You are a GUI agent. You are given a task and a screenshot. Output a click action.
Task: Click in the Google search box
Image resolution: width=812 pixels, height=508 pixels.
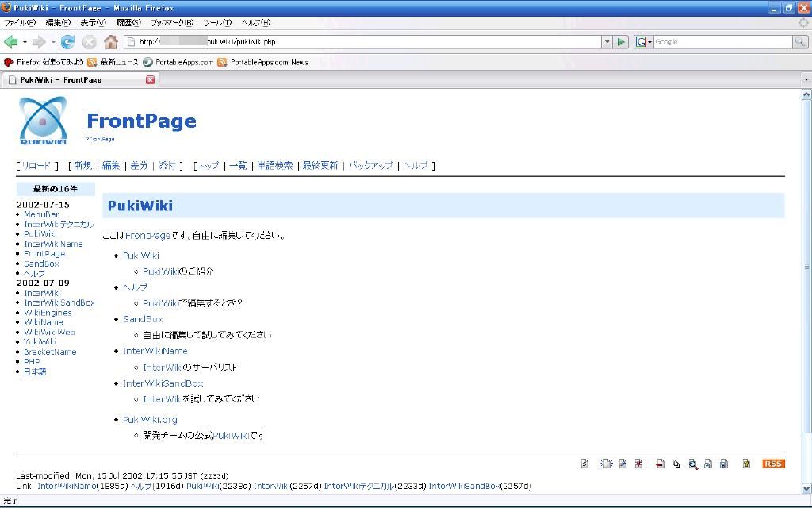click(x=723, y=42)
